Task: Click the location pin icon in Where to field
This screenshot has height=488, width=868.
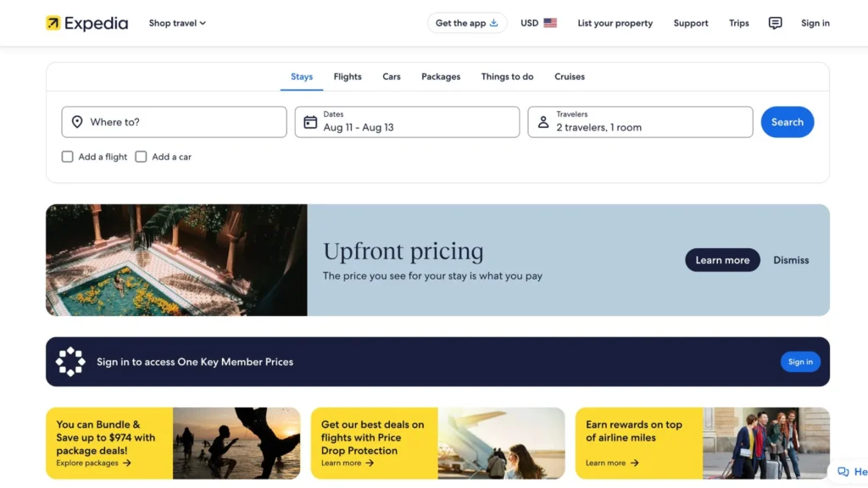Action: point(77,121)
